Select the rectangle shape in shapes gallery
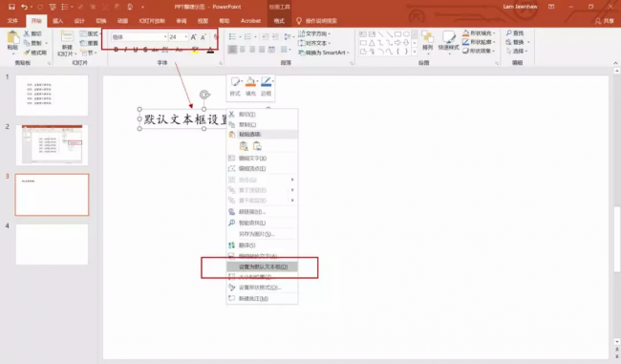Screen dimensions: 621x364 397,34
